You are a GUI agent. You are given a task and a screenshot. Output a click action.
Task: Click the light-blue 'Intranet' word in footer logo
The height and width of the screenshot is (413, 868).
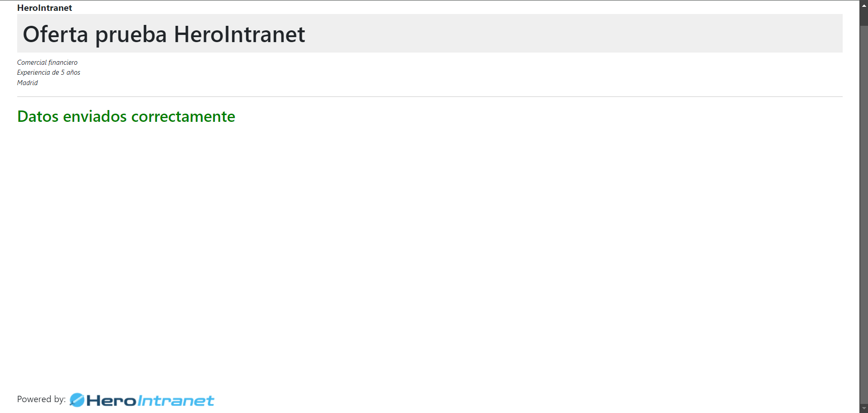coord(176,401)
